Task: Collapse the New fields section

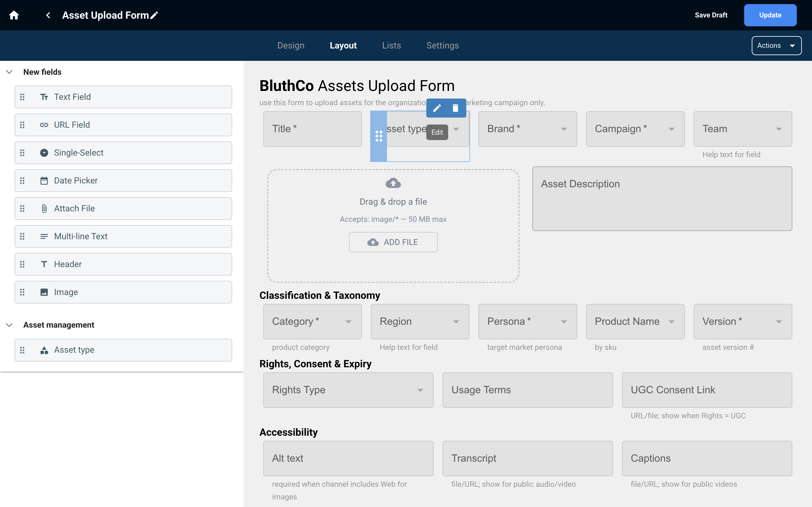Action: tap(10, 72)
